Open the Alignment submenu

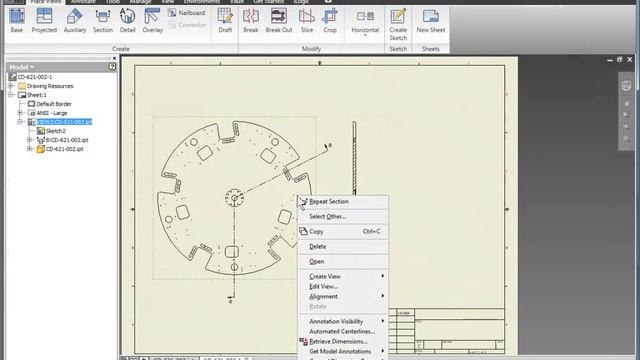pyautogui.click(x=343, y=296)
